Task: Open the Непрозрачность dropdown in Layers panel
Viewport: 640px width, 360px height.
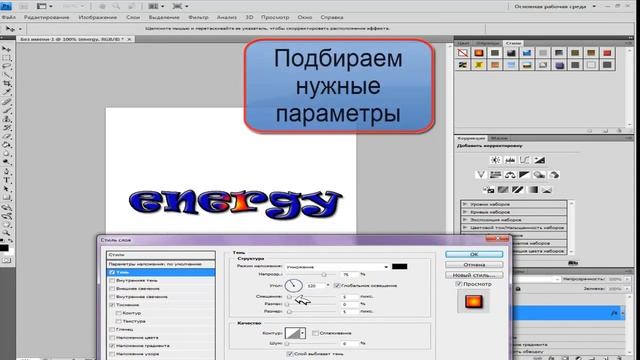Action: pyautogui.click(x=627, y=279)
